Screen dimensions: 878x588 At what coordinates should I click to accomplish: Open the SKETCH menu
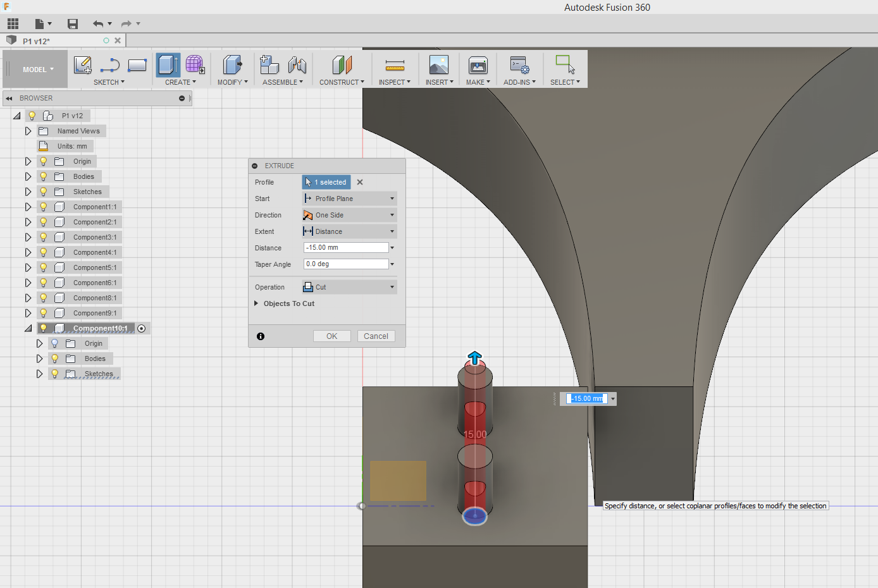click(109, 82)
